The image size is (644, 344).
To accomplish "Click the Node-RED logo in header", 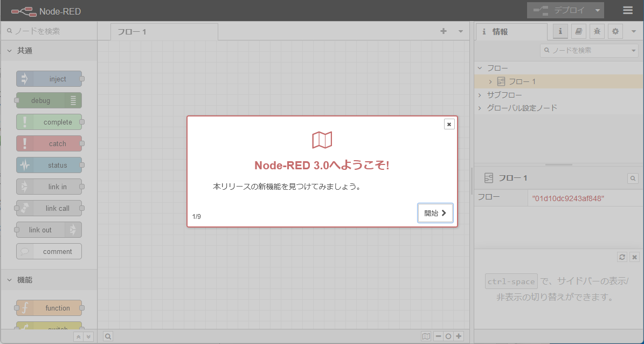I will pos(46,11).
